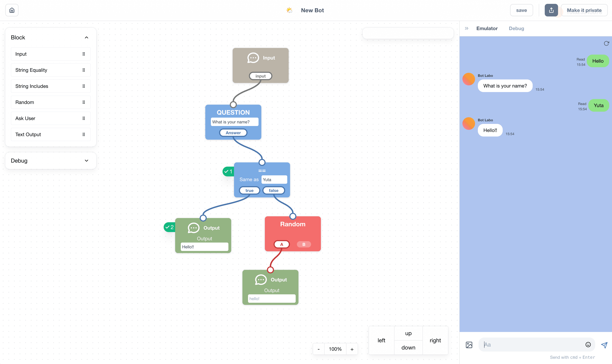
Task: Select the B output on Random node
Action: (304, 244)
